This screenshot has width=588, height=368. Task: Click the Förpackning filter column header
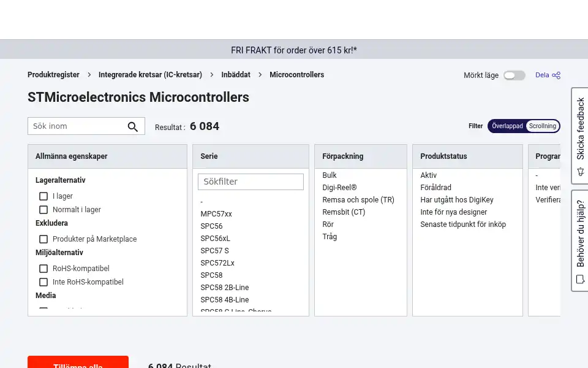pos(360,156)
